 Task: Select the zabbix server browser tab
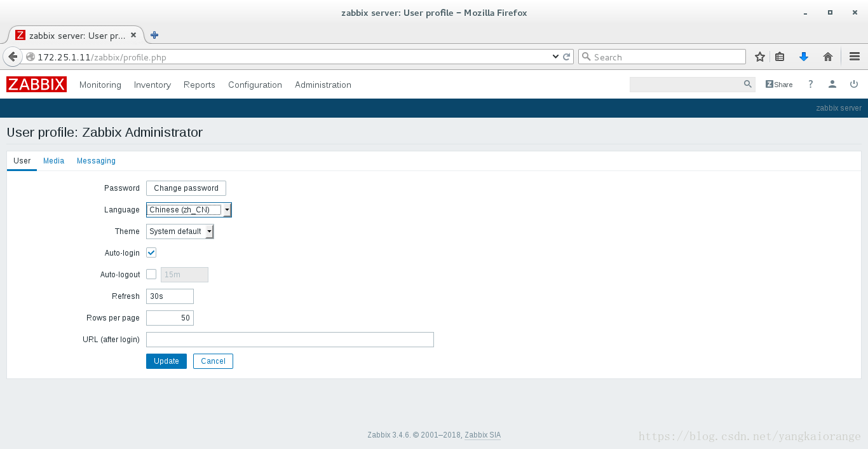76,36
